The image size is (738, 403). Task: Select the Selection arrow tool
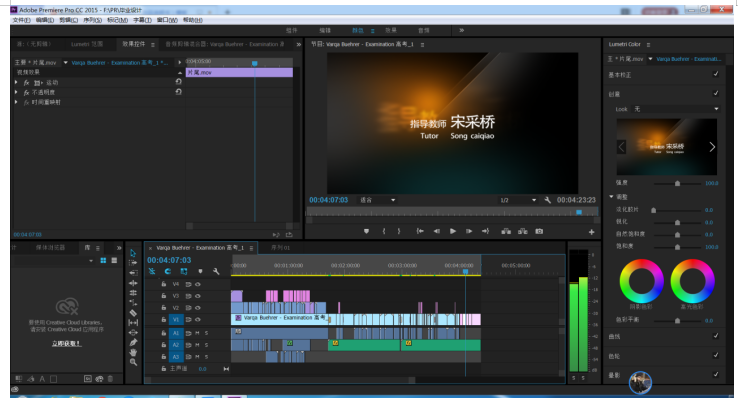pos(133,253)
